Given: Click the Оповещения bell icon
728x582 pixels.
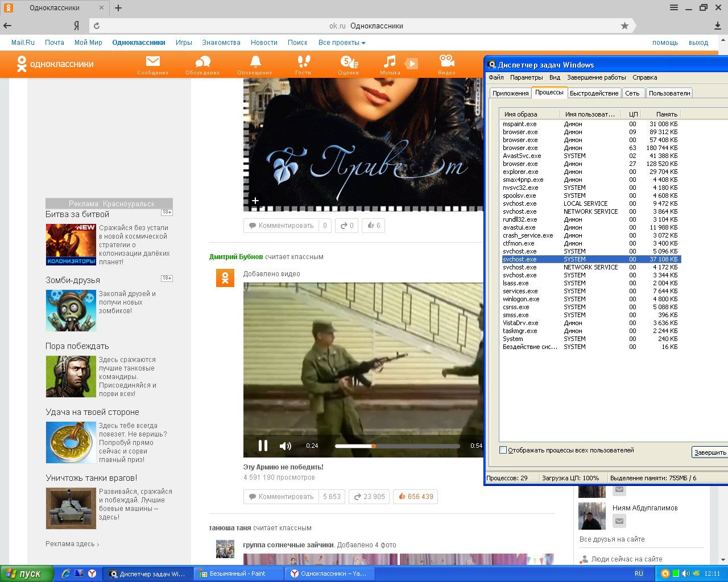Looking at the screenshot, I should [x=255, y=63].
